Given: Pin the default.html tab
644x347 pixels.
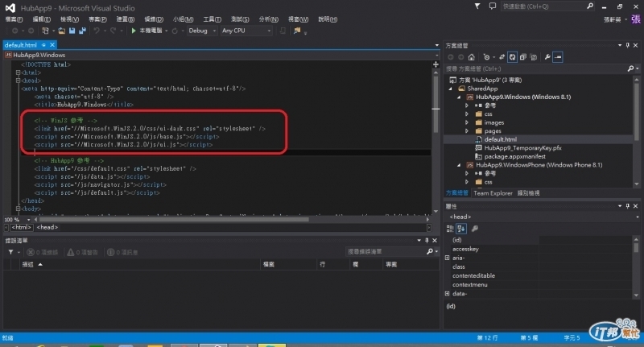Looking at the screenshot, I should (x=43, y=45).
